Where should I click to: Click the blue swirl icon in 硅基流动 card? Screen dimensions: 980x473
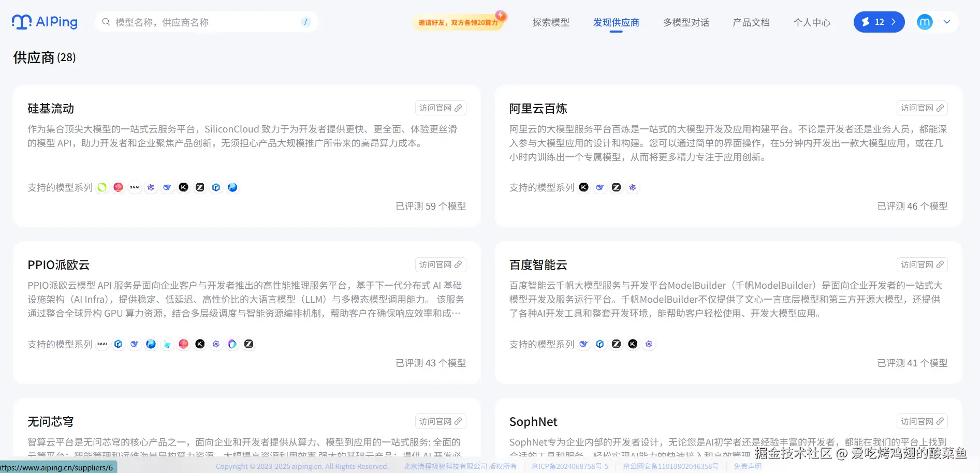point(233,187)
